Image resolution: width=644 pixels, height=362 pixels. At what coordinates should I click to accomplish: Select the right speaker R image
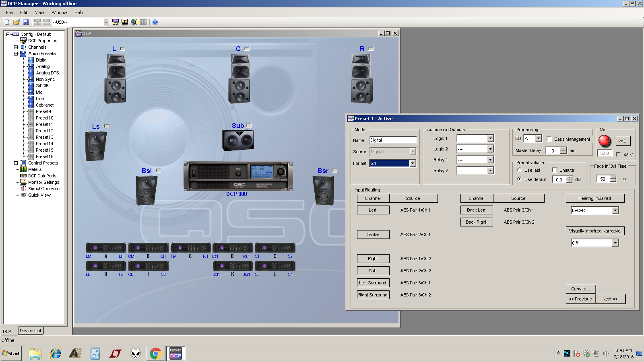point(361,79)
